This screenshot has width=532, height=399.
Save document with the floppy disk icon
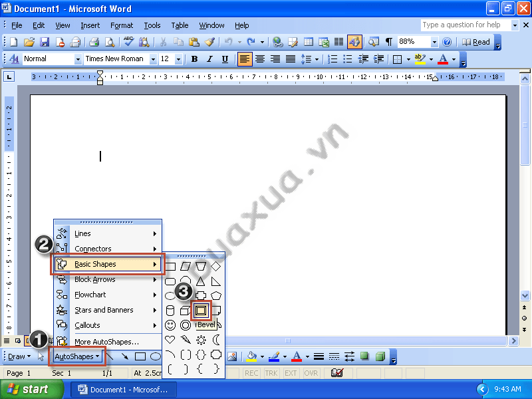[45, 42]
